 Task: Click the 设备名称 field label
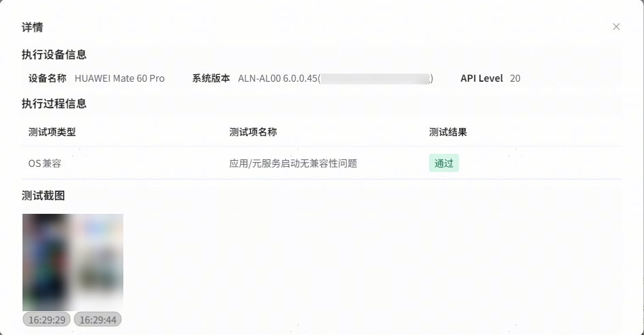pos(47,78)
